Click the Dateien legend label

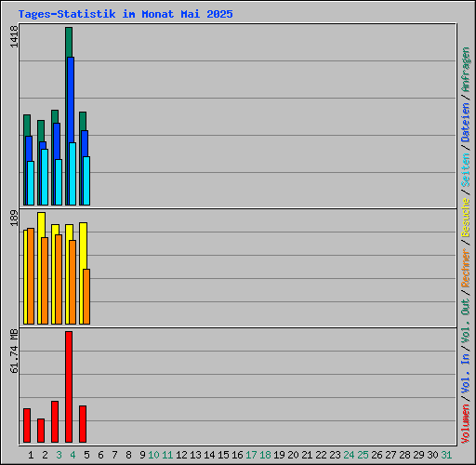[466, 123]
